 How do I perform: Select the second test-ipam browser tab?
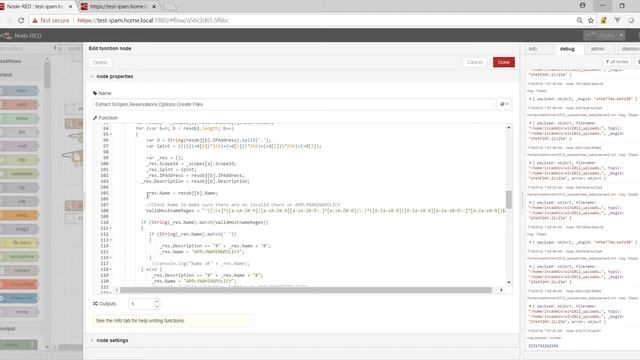(118, 7)
